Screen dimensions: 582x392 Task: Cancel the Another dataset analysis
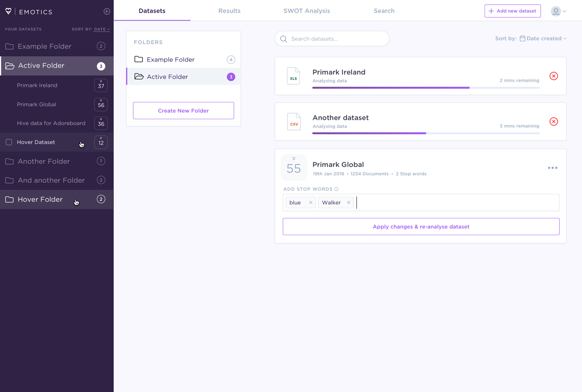(x=554, y=121)
